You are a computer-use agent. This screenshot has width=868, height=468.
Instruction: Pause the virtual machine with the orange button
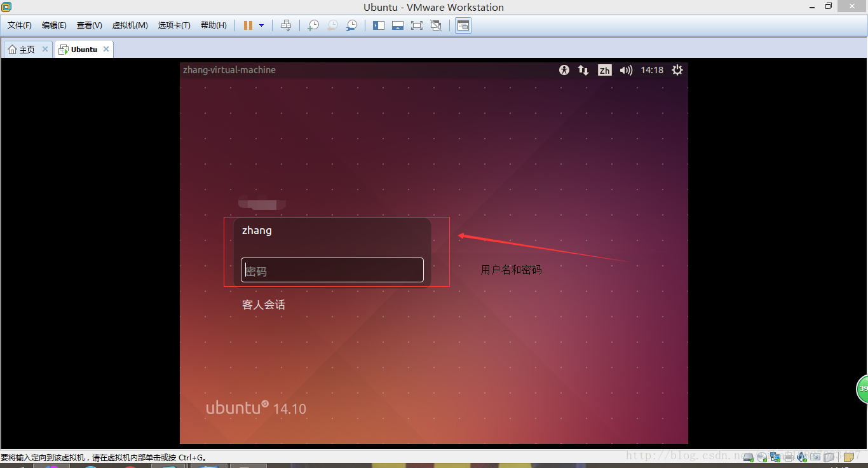(248, 25)
